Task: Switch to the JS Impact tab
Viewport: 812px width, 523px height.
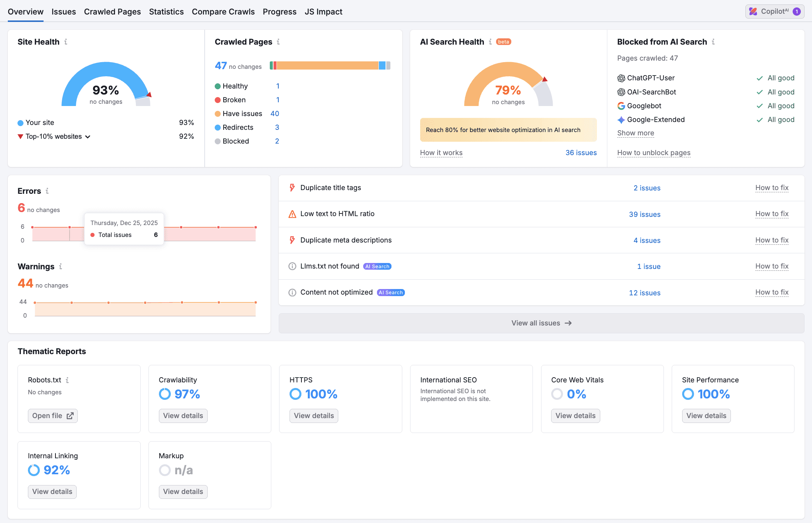Action: (x=323, y=12)
